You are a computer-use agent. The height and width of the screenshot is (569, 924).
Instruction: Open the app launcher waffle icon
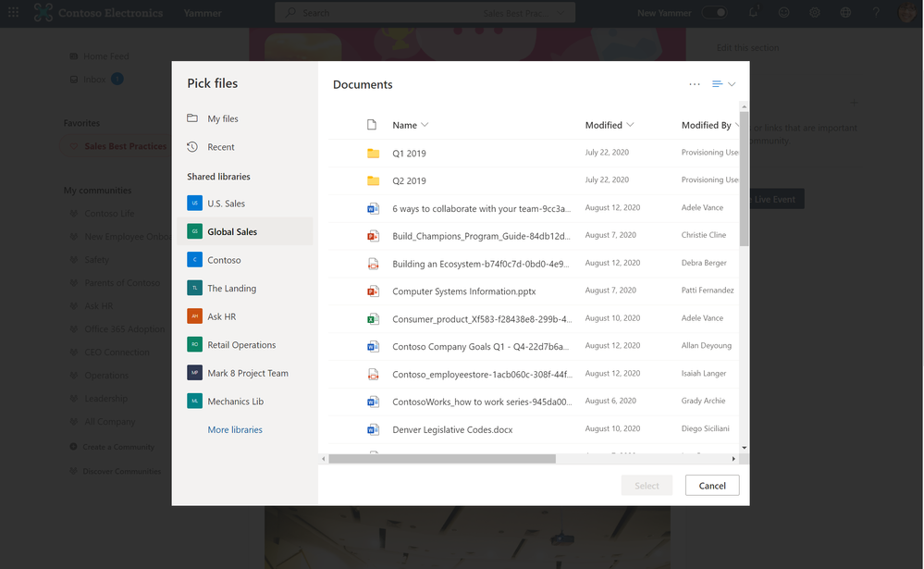13,12
